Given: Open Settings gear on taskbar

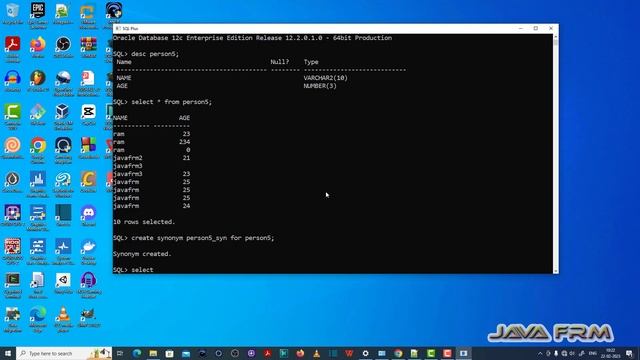Looking at the screenshot, I should pyautogui.click(x=365, y=353).
